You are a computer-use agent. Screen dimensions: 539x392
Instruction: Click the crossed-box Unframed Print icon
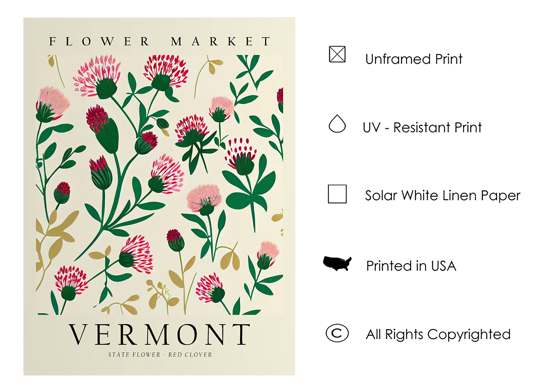(x=337, y=54)
